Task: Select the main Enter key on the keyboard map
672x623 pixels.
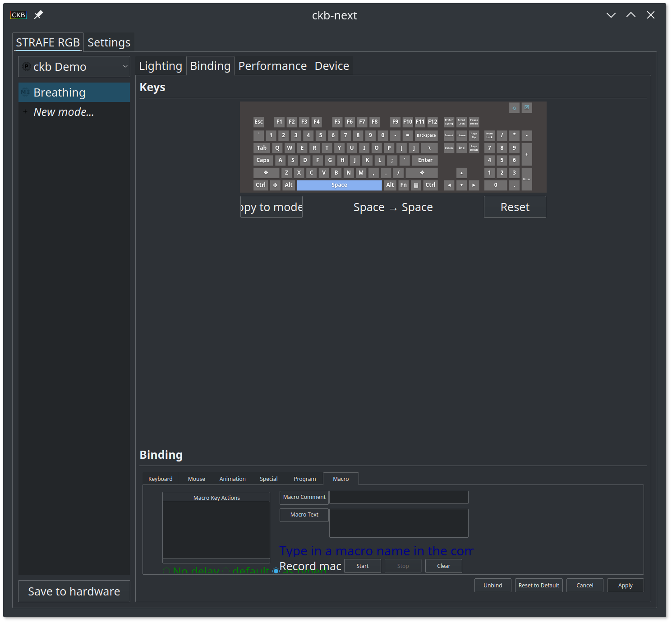Action: click(x=425, y=160)
